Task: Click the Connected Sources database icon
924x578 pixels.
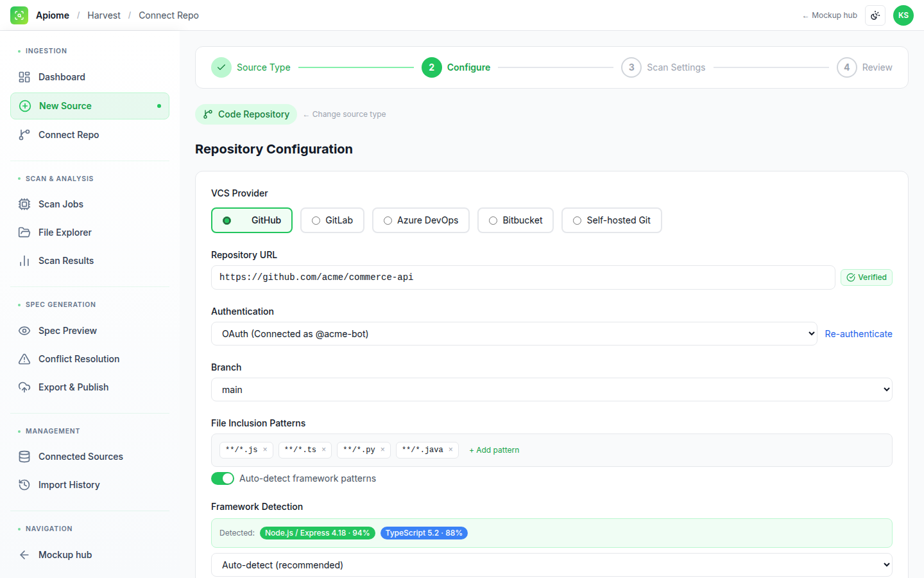Action: coord(24,457)
